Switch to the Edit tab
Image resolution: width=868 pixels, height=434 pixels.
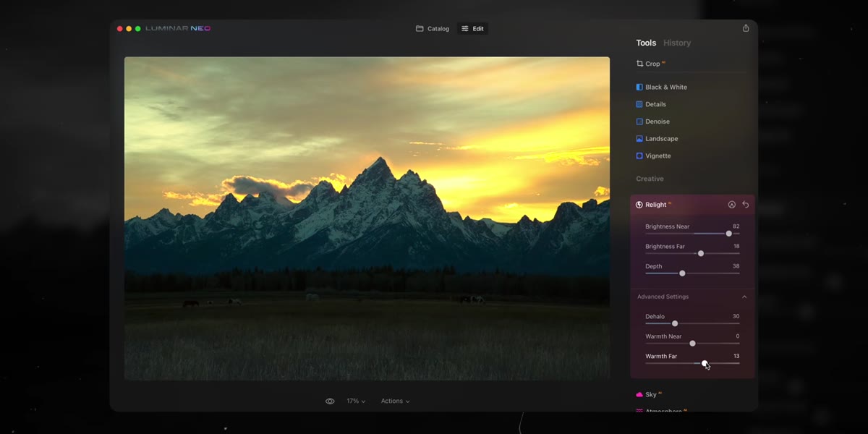click(x=472, y=29)
